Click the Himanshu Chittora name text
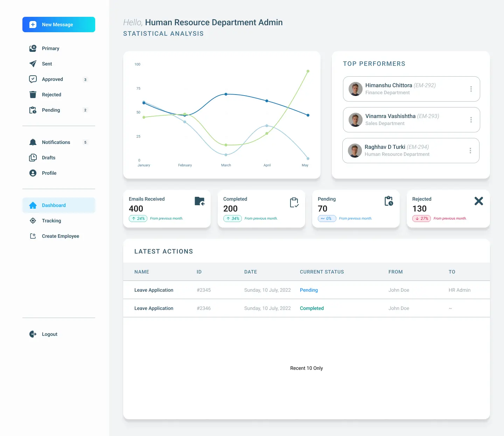 388,85
